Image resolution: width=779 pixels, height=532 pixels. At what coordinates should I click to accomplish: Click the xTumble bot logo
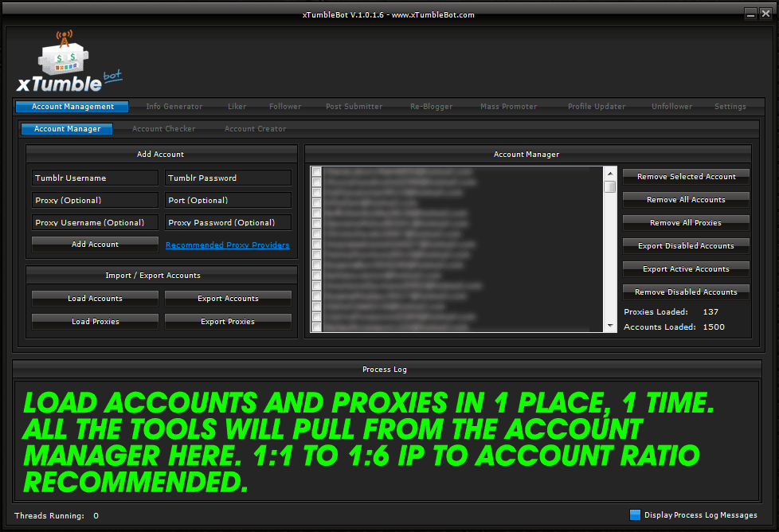(x=69, y=61)
